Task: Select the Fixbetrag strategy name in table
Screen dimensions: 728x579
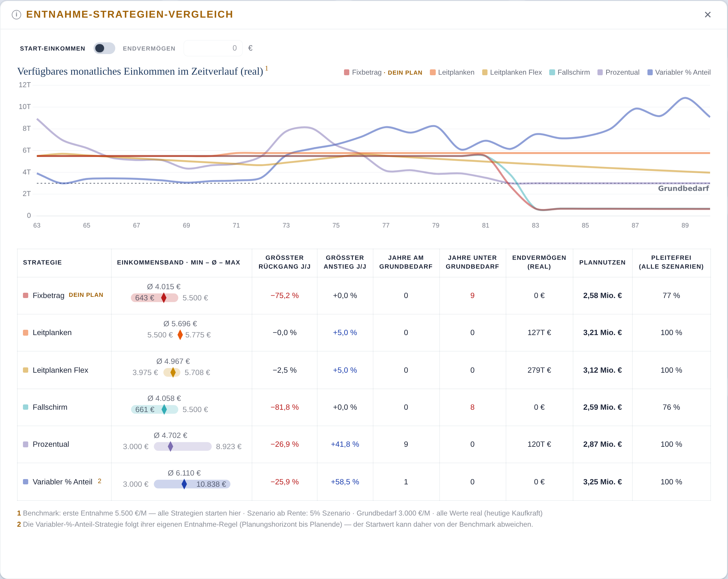Action: click(x=48, y=295)
